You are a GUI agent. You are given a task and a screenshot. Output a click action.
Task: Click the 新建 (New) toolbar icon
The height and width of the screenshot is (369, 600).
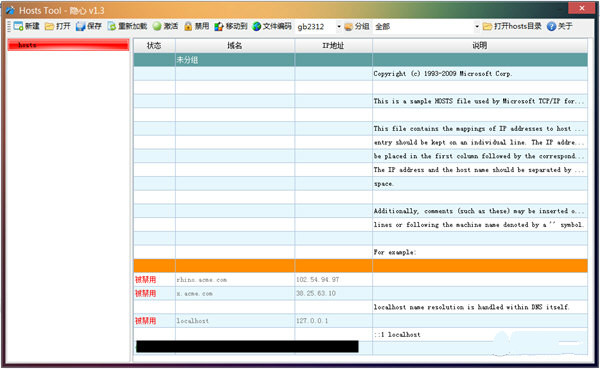click(18, 26)
